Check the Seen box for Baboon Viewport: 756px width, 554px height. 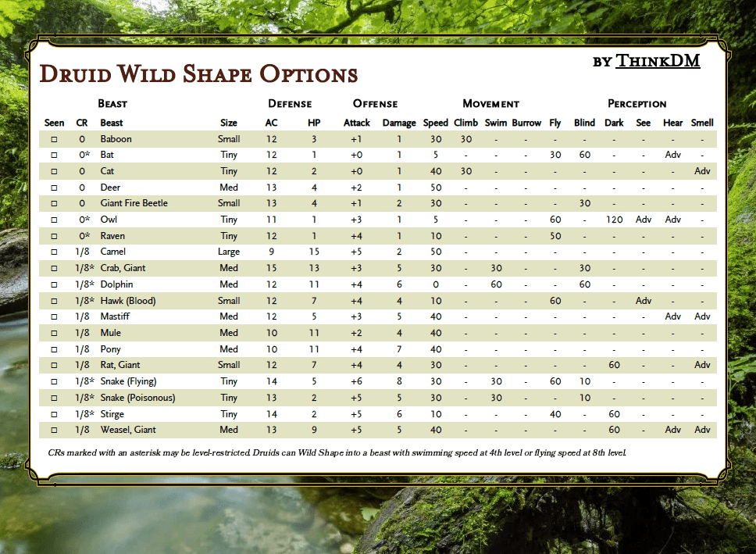pyautogui.click(x=53, y=138)
